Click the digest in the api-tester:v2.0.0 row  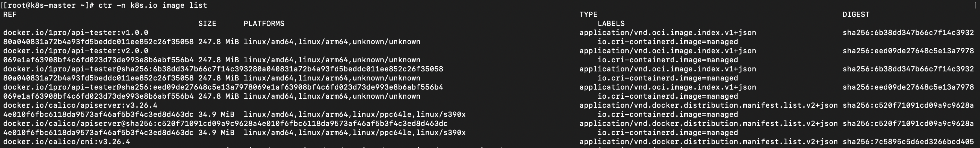[x=908, y=51]
